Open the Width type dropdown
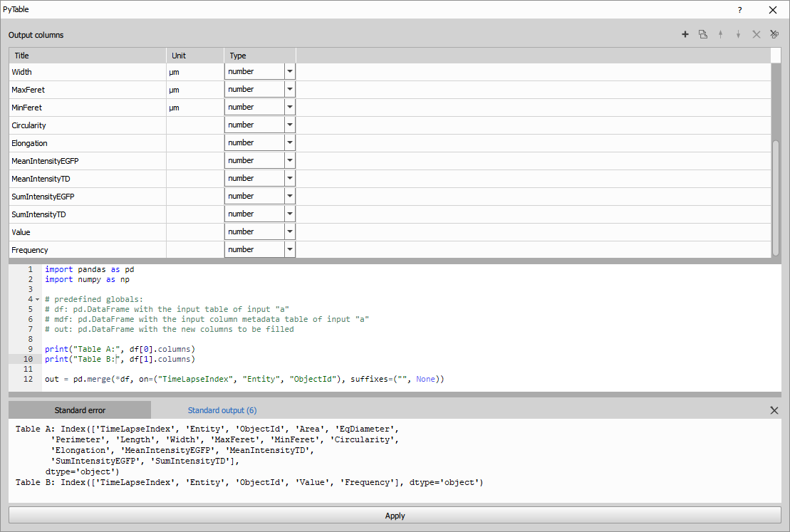790x532 pixels. (289, 71)
